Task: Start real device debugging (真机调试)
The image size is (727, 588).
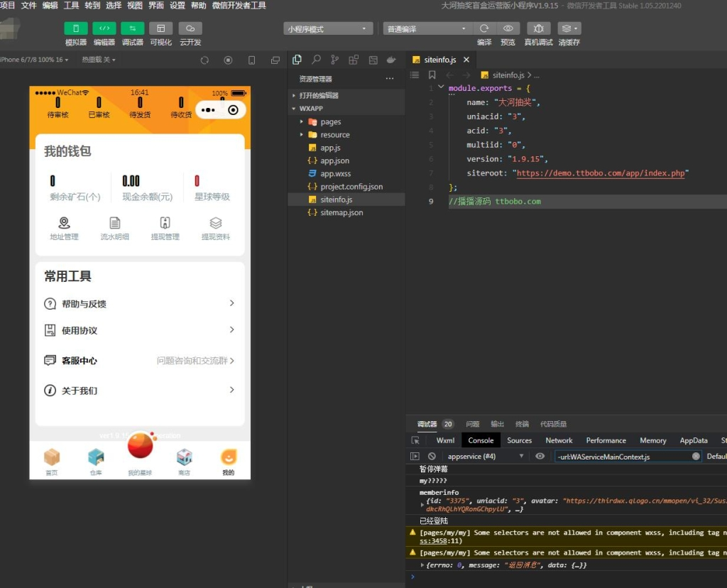Action: click(x=538, y=28)
